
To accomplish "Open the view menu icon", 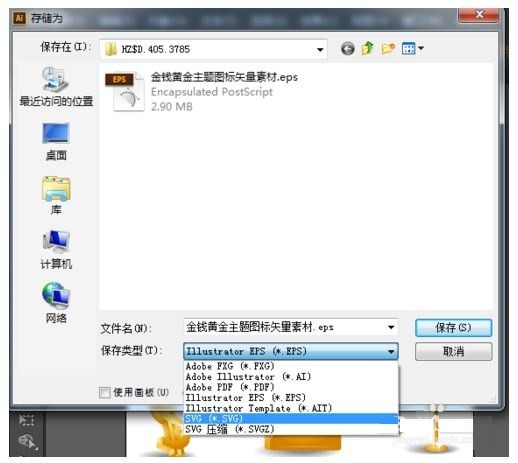I will (413, 49).
